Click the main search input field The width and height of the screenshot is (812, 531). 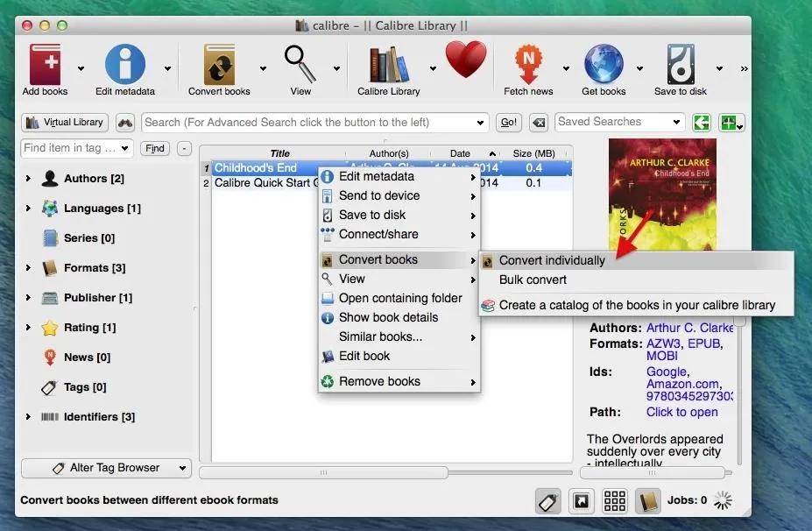click(x=314, y=123)
